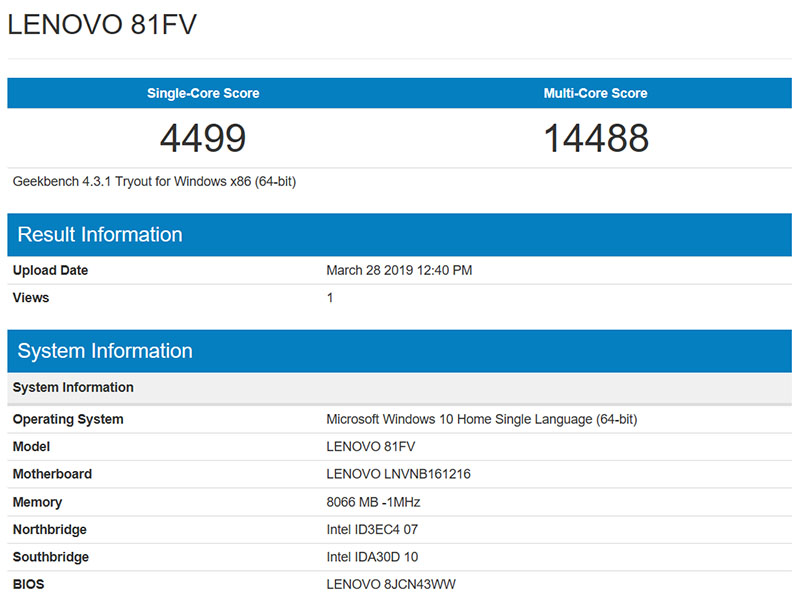Click the Northbridge value Intel ID3EC4 07
Viewport: 800px width, 600px height.
(x=372, y=529)
